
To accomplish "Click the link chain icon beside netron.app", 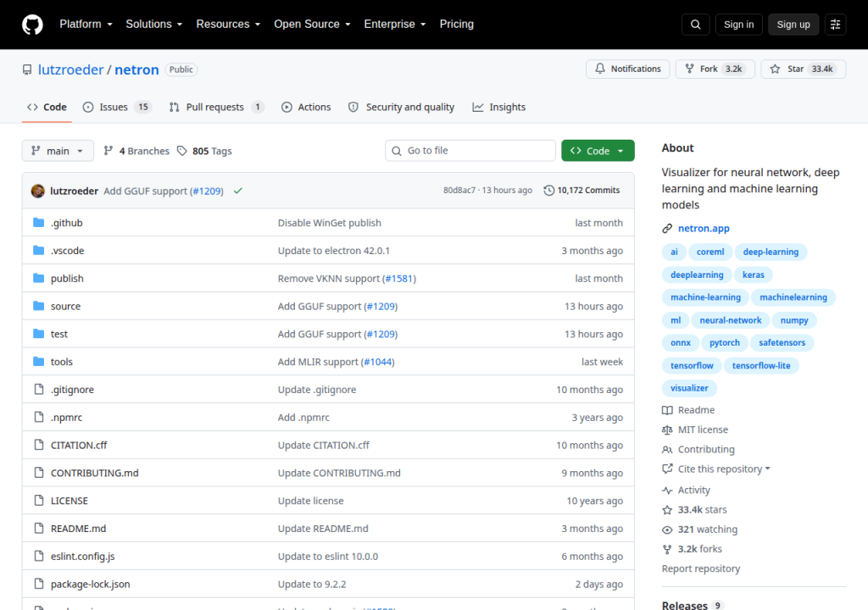I will pos(667,229).
